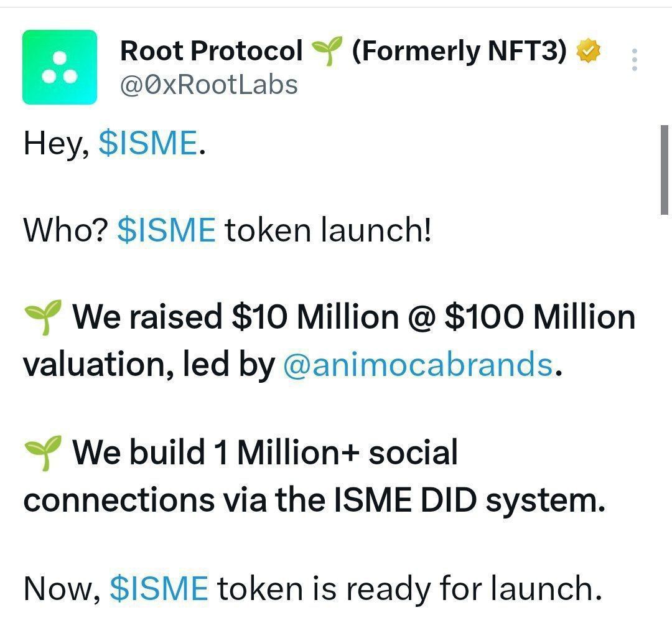Click the "token launch!" text
The width and height of the screenshot is (672, 643).
point(328,230)
